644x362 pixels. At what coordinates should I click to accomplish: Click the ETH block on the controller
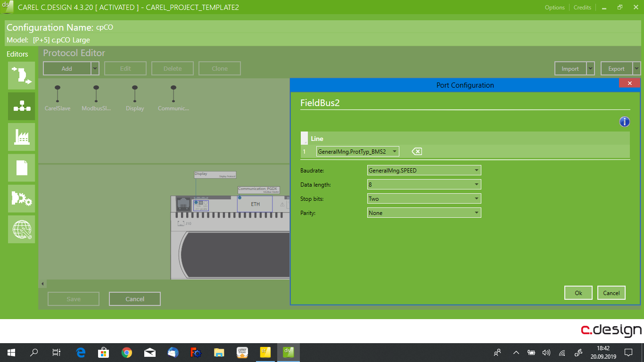point(255,204)
